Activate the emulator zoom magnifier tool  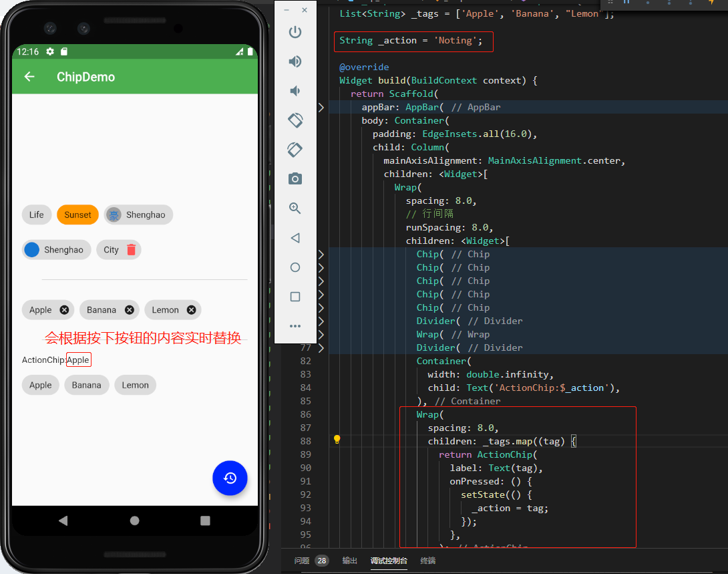tap(295, 208)
